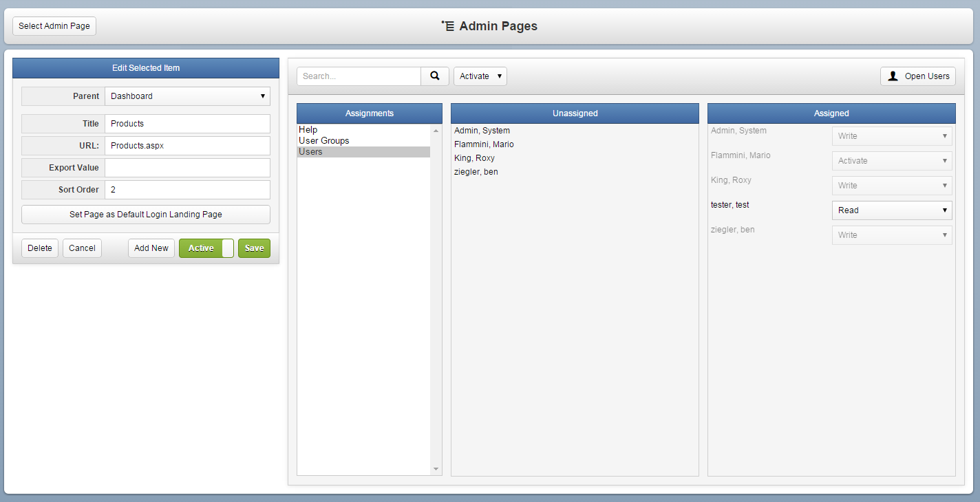
Task: Open permission dropdown for Admin, System
Action: pos(892,136)
